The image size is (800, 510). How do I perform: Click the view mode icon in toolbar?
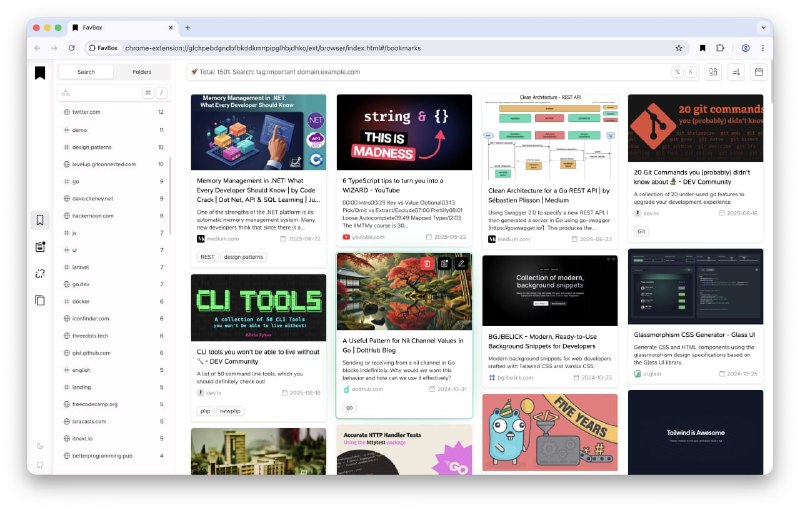[713, 72]
